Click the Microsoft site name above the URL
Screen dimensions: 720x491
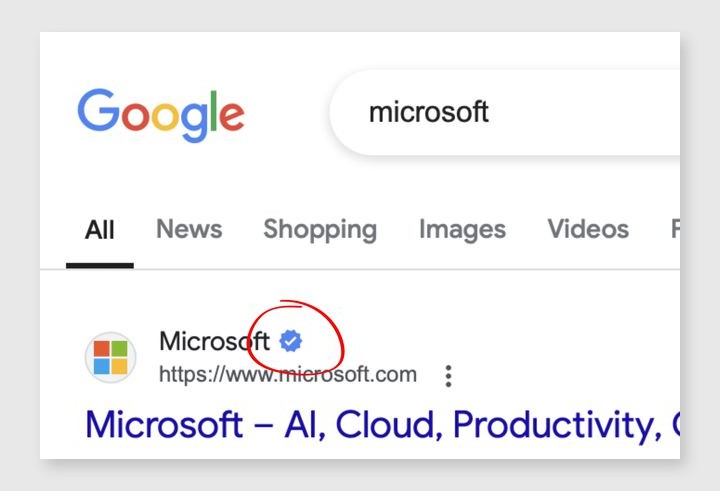point(214,342)
